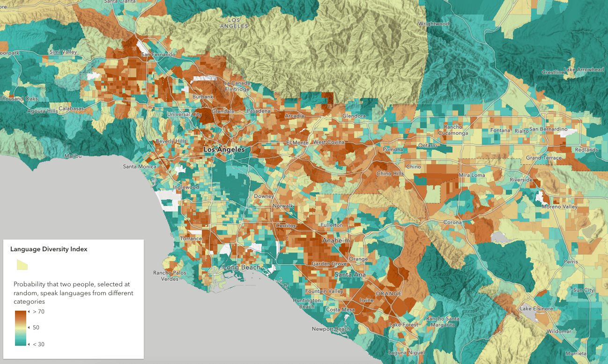Viewport: 608px width, 364px height.
Task: Click the 'Irvine' map label
Action: (x=367, y=300)
